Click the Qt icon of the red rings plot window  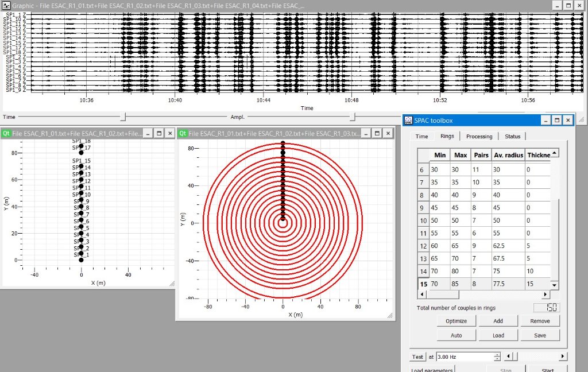(x=183, y=133)
